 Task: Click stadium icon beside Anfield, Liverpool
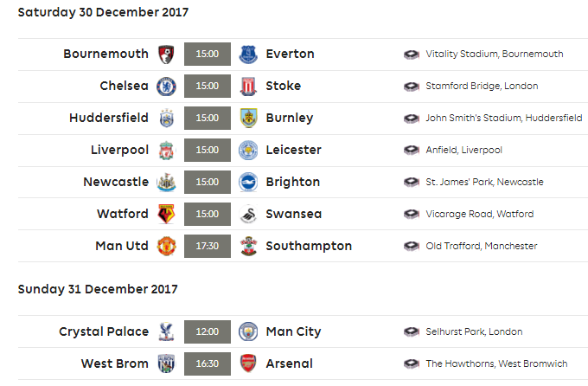(x=412, y=151)
